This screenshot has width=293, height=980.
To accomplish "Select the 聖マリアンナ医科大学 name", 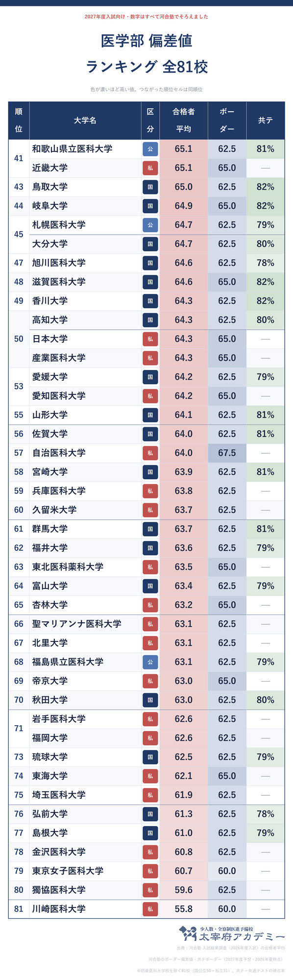I will [77, 624].
